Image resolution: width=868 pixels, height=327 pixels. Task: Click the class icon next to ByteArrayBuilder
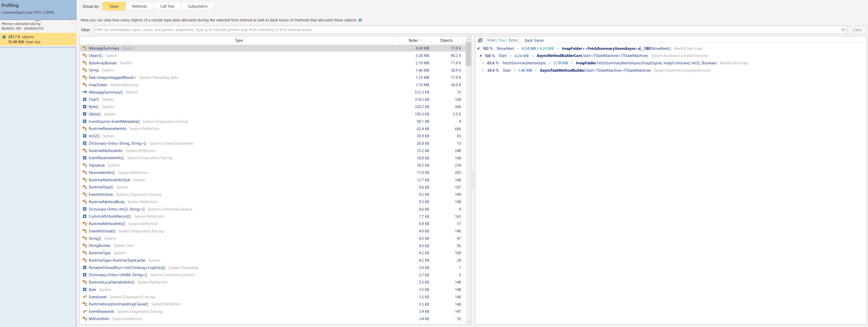click(x=85, y=63)
